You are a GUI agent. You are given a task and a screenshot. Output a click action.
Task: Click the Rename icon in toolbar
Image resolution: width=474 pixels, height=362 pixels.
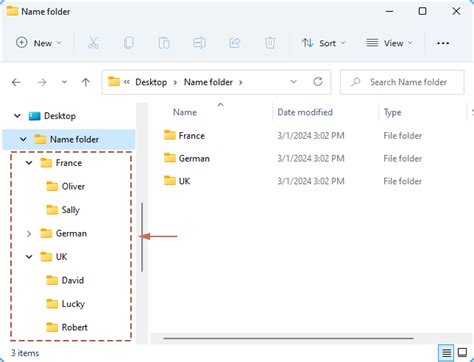(199, 43)
